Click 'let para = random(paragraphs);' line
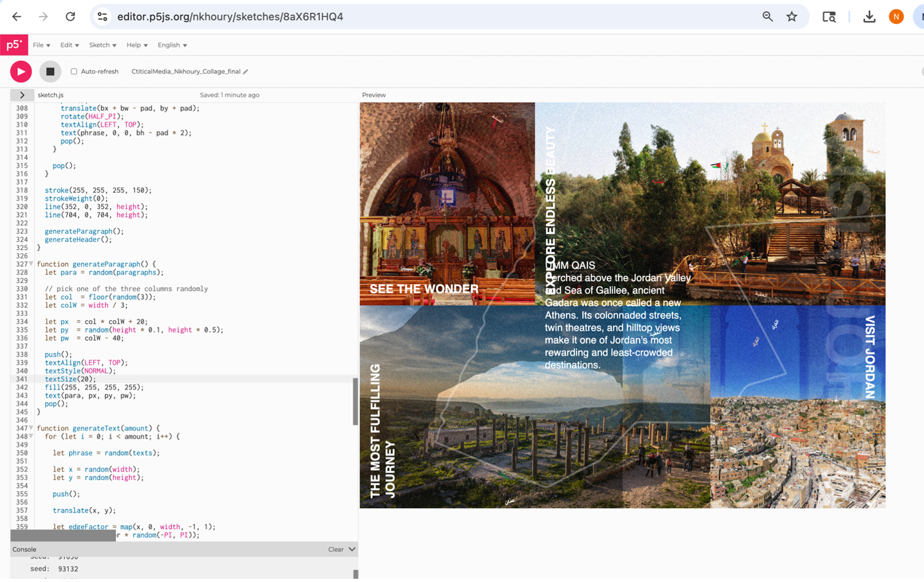Image resolution: width=924 pixels, height=582 pixels. click(105, 273)
